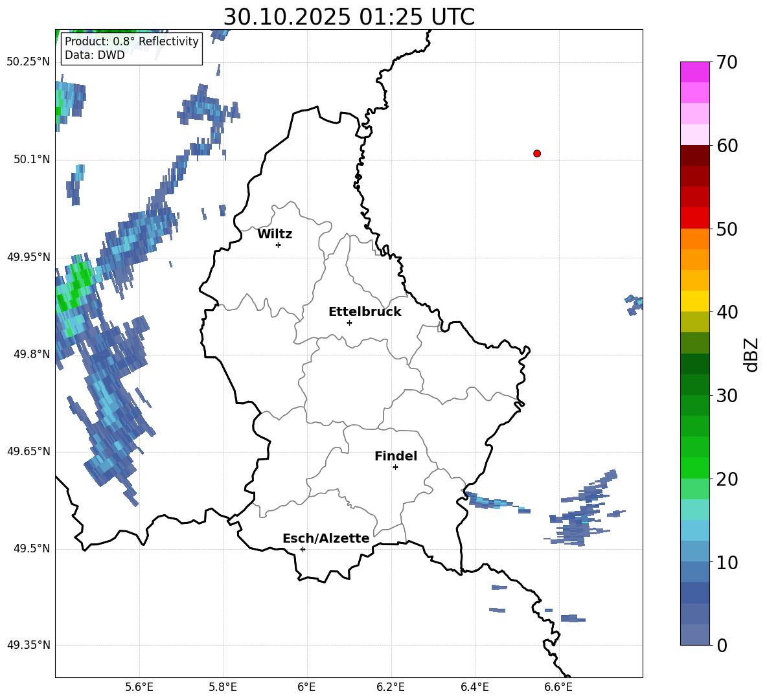Viewport: 767px width, 700px height.
Task: Click the dBZ colorbar axis label
Action: [x=751, y=354]
